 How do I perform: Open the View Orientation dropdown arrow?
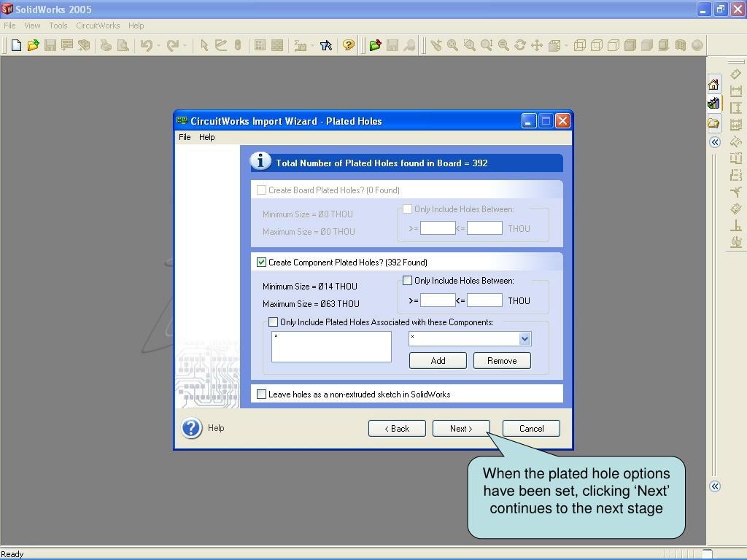click(x=566, y=45)
